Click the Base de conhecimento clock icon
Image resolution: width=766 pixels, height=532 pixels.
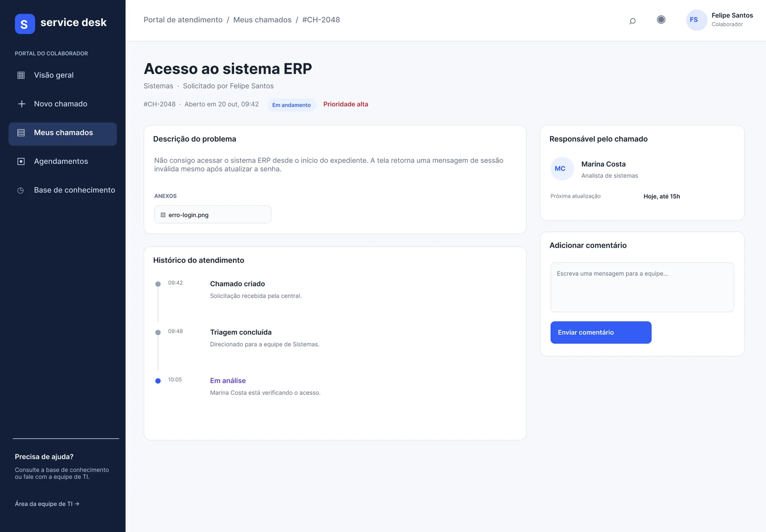[x=21, y=191]
